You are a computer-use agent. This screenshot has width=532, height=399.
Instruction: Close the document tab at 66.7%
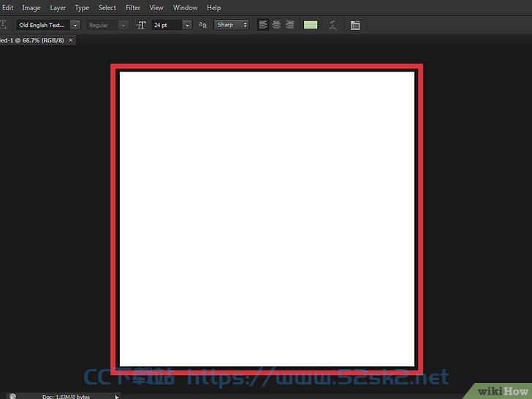[71, 40]
